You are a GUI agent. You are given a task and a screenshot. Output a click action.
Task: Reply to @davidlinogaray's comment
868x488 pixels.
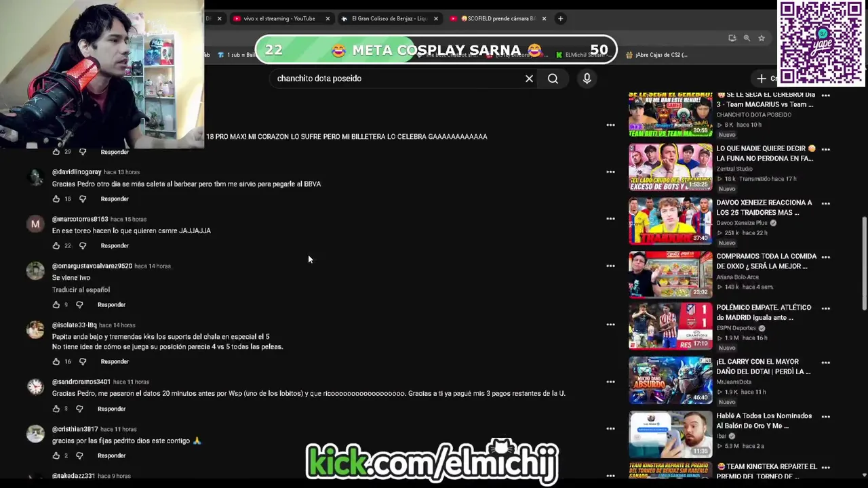tap(115, 199)
